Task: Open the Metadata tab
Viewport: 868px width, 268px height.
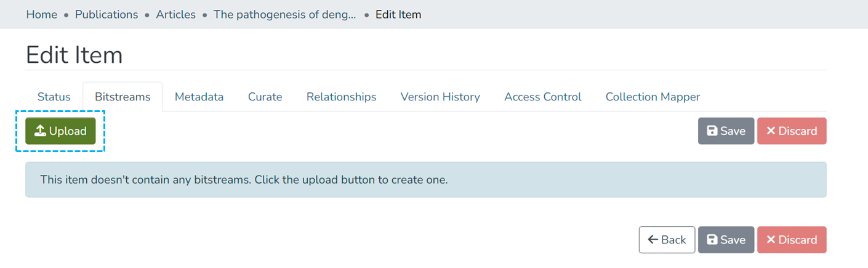Action: point(199,97)
